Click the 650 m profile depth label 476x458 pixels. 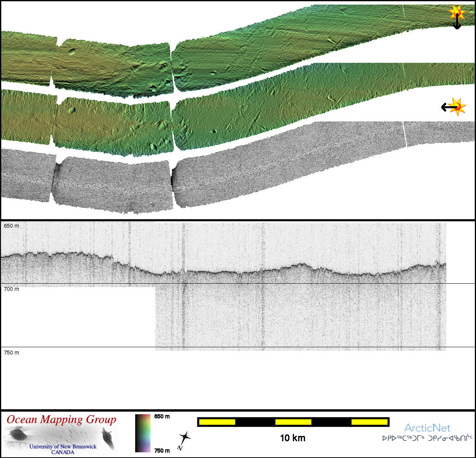pyautogui.click(x=11, y=226)
